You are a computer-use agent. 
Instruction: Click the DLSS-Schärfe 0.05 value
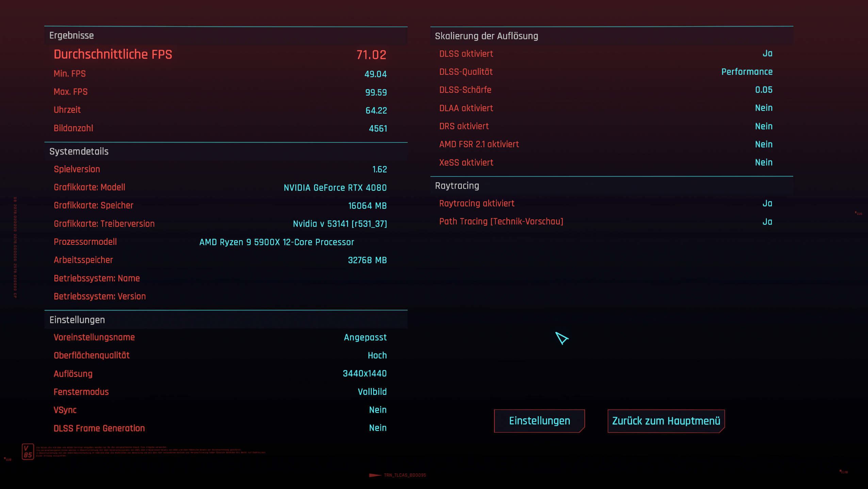tap(764, 90)
